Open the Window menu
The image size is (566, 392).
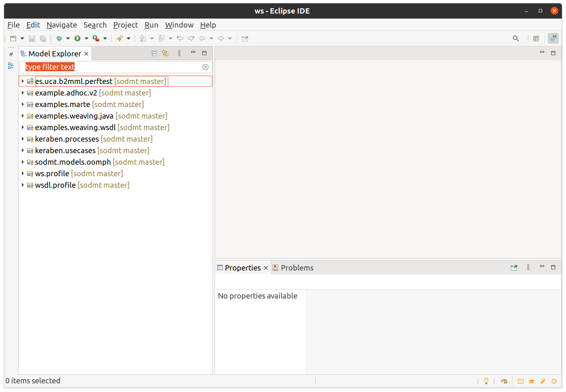pyautogui.click(x=179, y=25)
